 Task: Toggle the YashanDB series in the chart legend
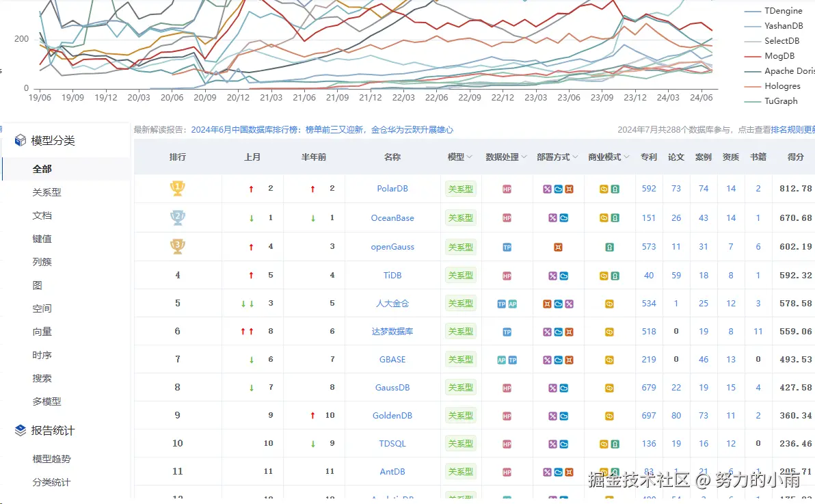click(774, 26)
